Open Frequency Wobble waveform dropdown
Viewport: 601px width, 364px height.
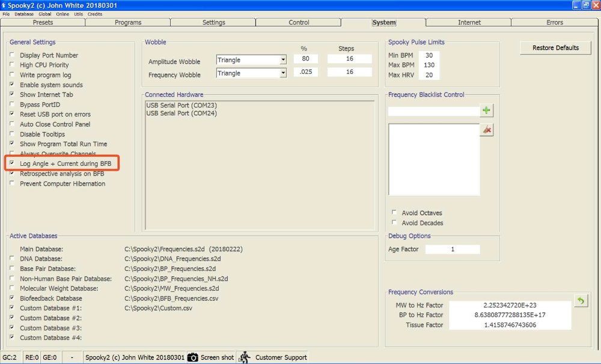tap(283, 73)
